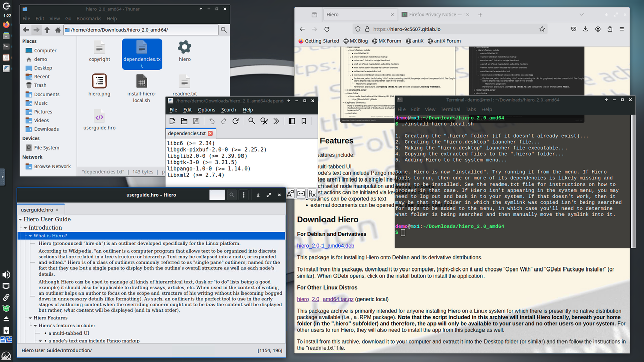This screenshot has height=362, width=644.
Task: Open Thunar File menu
Action: click(x=26, y=18)
